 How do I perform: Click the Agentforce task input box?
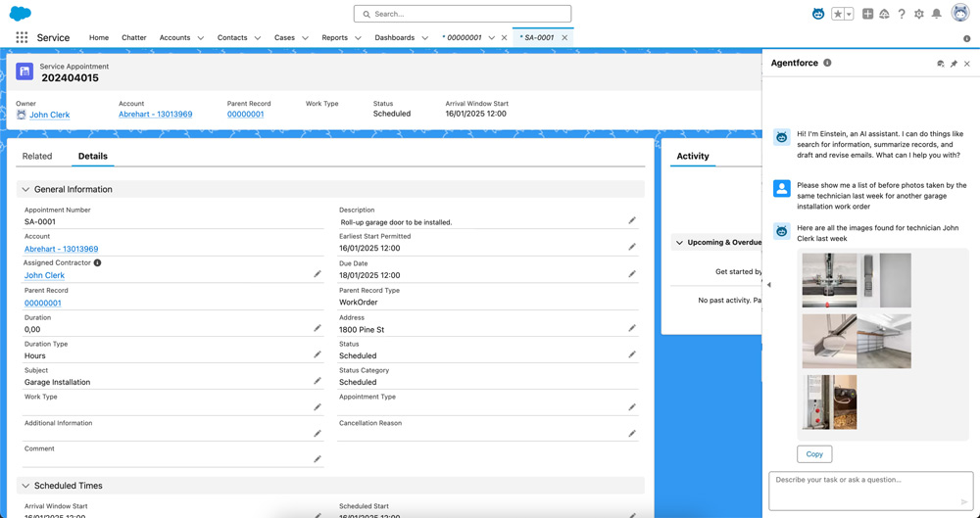coord(870,491)
